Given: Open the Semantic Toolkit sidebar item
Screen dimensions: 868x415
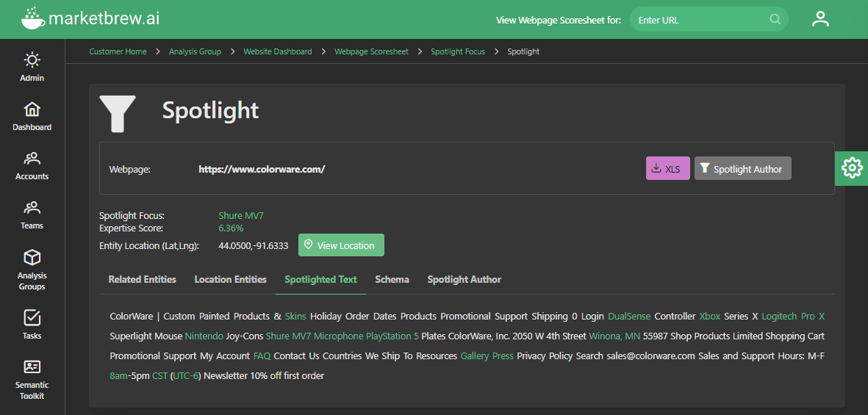Looking at the screenshot, I should point(32,367).
